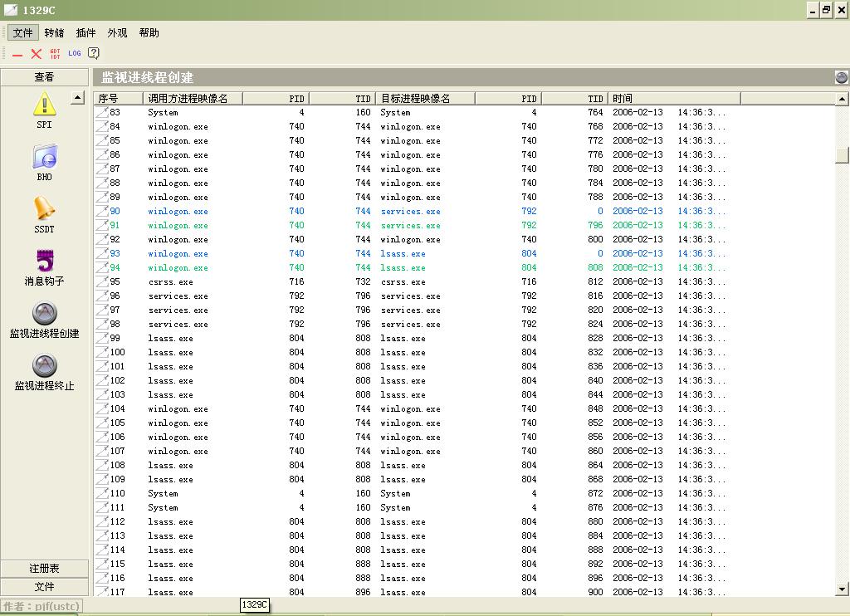
Task: Click the red minus toolbar icon
Action: (x=17, y=54)
